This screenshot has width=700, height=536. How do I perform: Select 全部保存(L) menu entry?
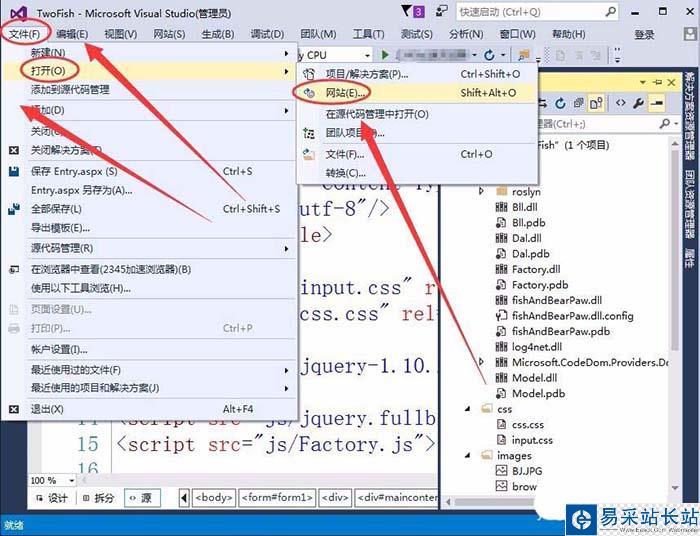tap(150, 209)
